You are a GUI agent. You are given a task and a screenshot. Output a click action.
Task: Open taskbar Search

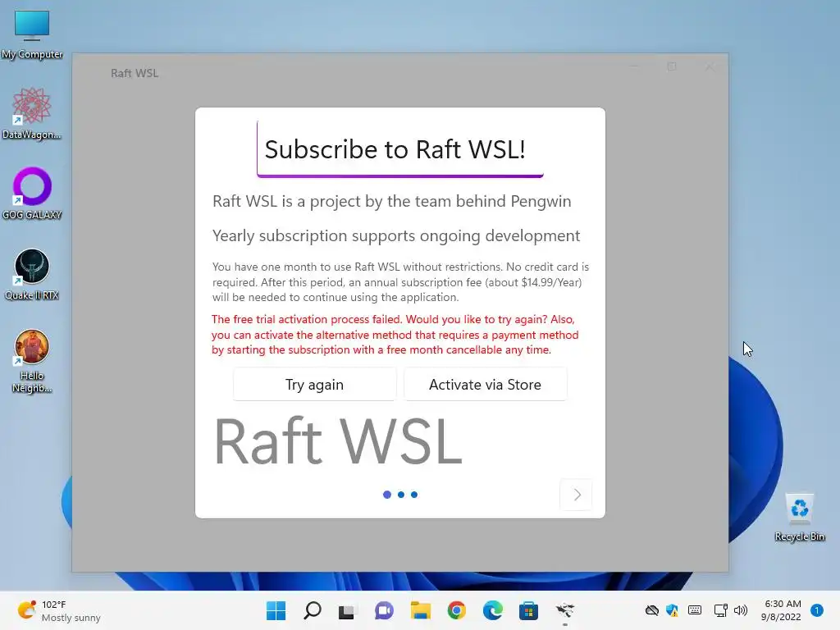pos(313,610)
